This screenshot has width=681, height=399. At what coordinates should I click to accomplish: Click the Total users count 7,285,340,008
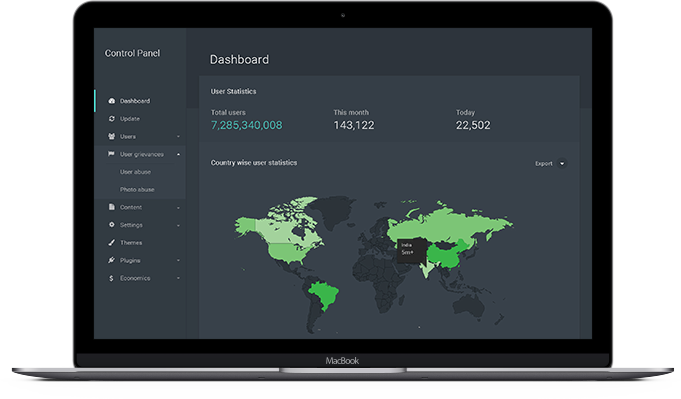click(x=246, y=125)
